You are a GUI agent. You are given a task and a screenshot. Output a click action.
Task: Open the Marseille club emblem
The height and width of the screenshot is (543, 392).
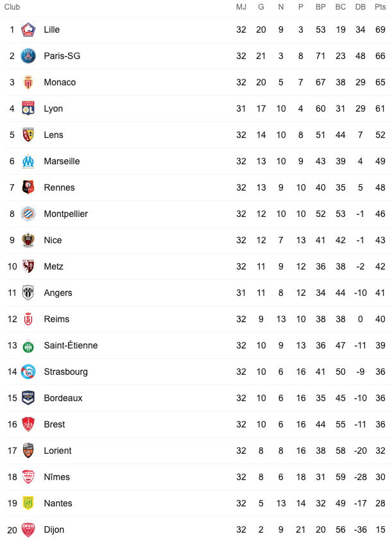coord(28,161)
